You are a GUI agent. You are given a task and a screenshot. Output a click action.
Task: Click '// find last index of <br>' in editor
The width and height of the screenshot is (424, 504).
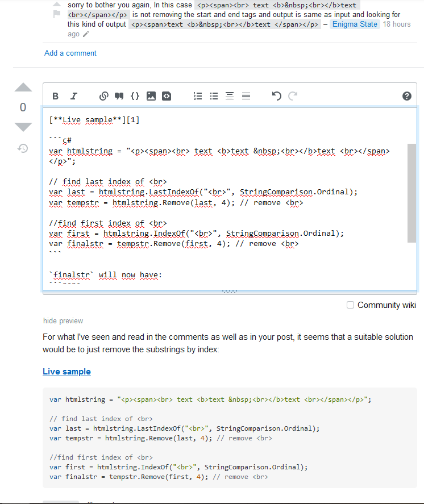click(108, 182)
